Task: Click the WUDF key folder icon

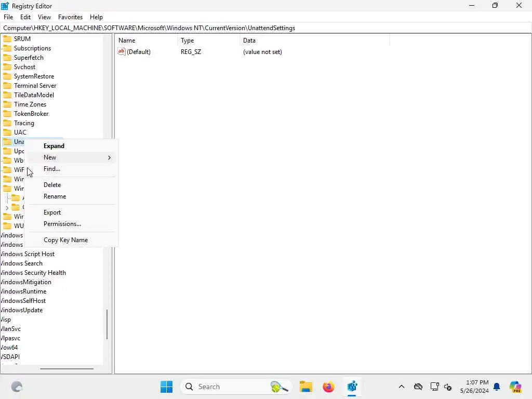Action: [7, 225]
